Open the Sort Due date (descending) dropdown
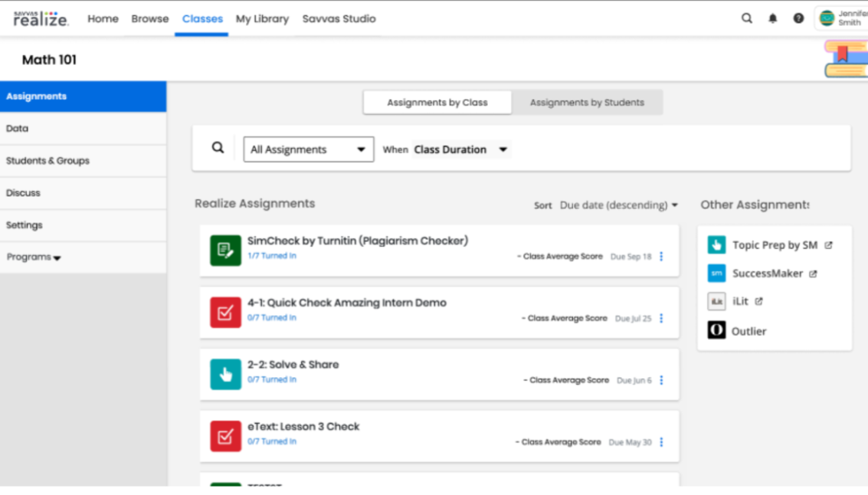The image size is (868, 495). tap(619, 205)
